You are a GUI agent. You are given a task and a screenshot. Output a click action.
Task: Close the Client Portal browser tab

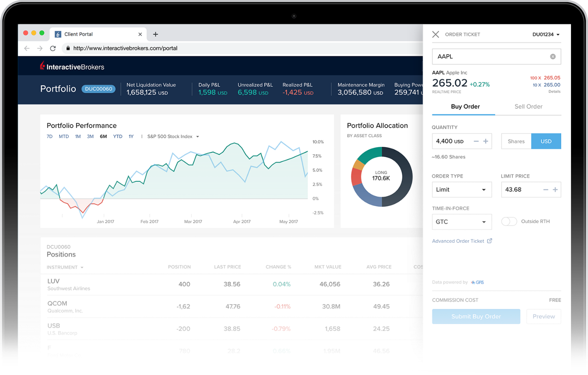(x=140, y=34)
